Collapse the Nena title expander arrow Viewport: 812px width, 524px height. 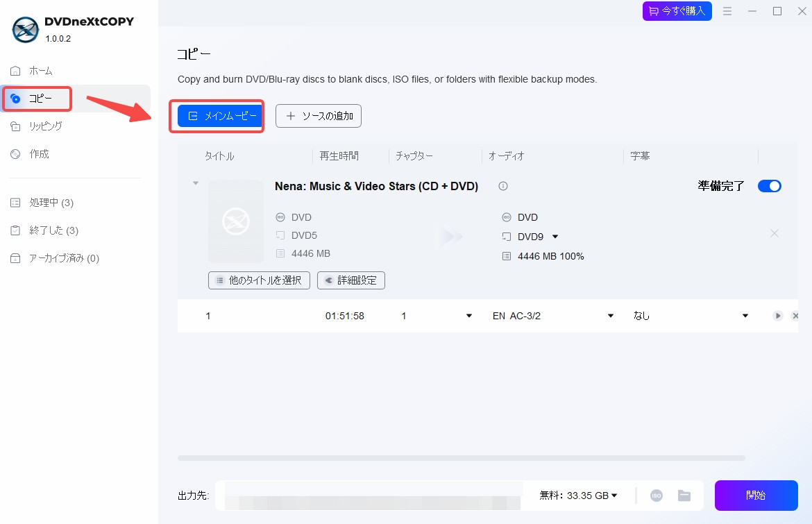point(196,183)
